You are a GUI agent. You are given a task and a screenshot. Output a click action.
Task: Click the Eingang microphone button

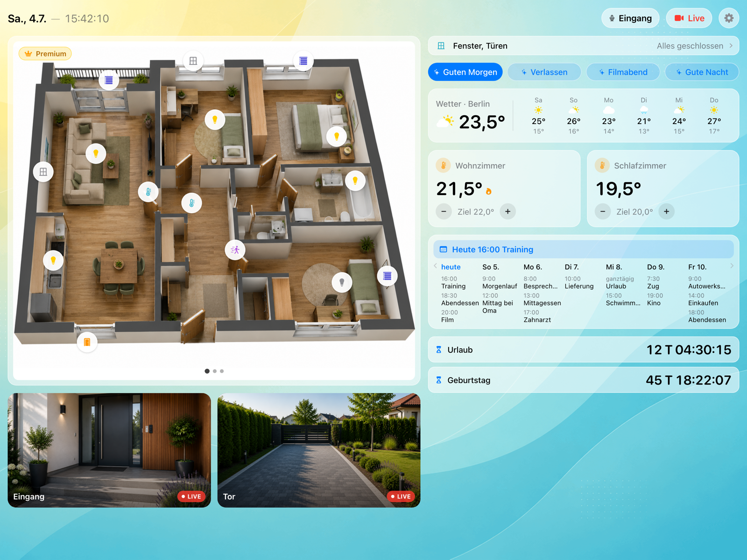pyautogui.click(x=630, y=18)
